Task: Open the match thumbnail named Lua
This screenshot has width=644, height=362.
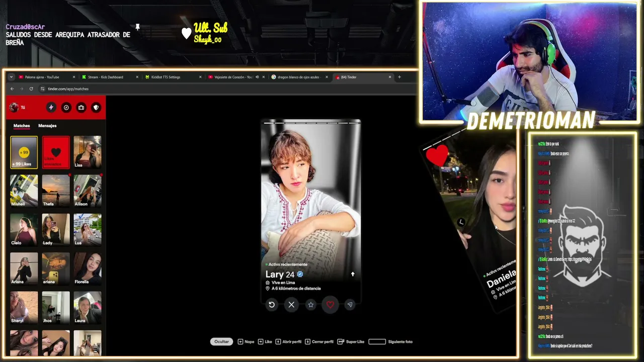Action: click(88, 230)
